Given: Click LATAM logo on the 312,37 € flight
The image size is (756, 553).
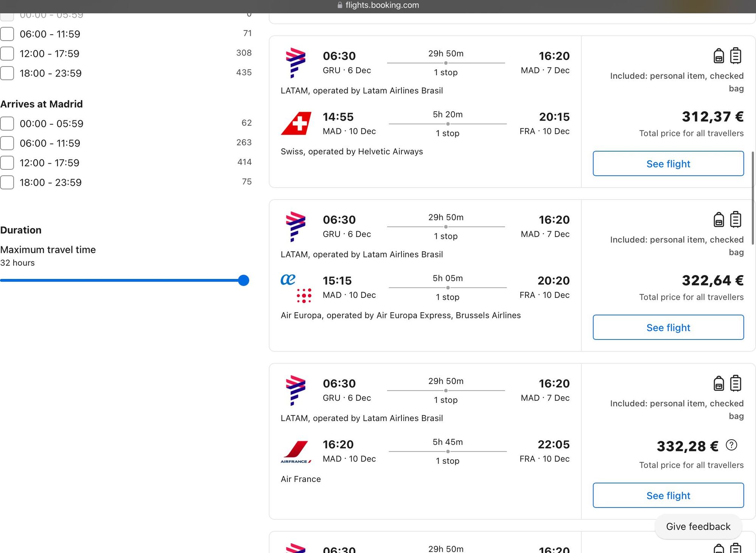Looking at the screenshot, I should [x=296, y=63].
